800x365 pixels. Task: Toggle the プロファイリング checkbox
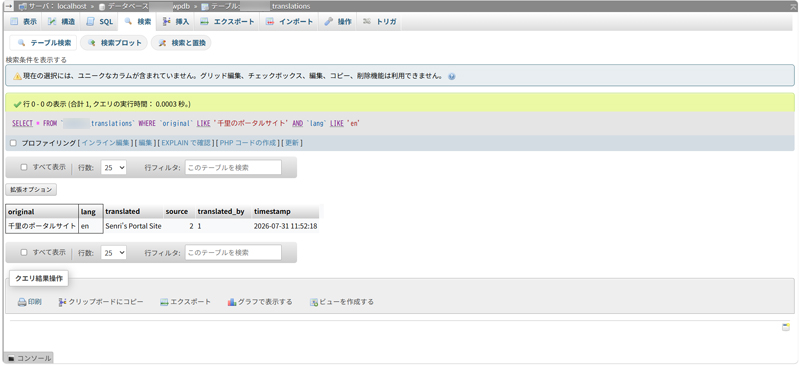tap(13, 143)
